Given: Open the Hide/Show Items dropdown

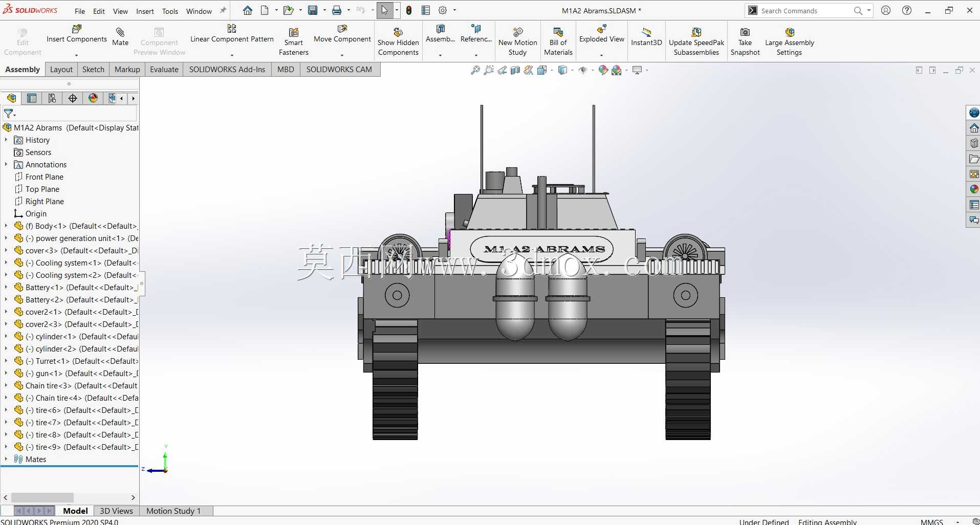Looking at the screenshot, I should coord(593,71).
